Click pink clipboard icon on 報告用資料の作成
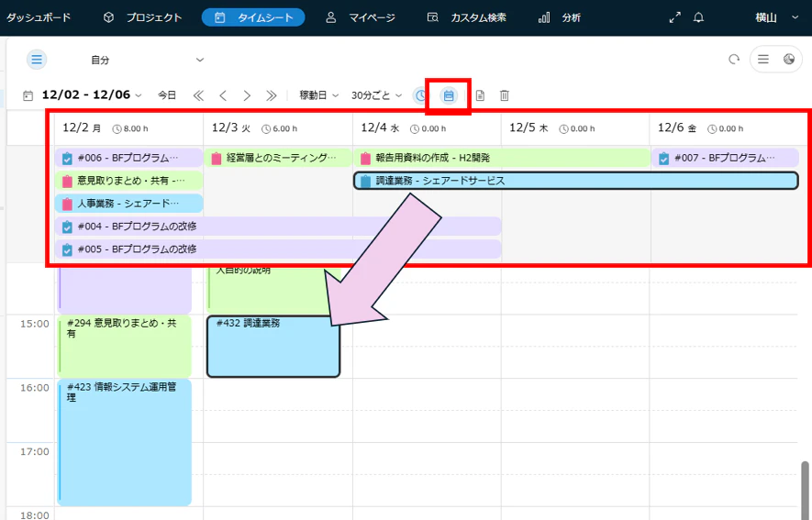812x520 pixels. pos(365,159)
